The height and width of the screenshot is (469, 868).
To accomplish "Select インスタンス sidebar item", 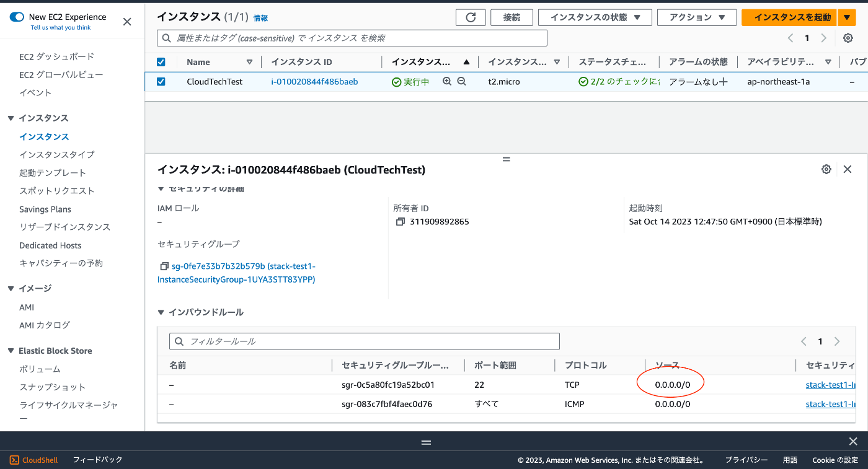I will pyautogui.click(x=44, y=136).
